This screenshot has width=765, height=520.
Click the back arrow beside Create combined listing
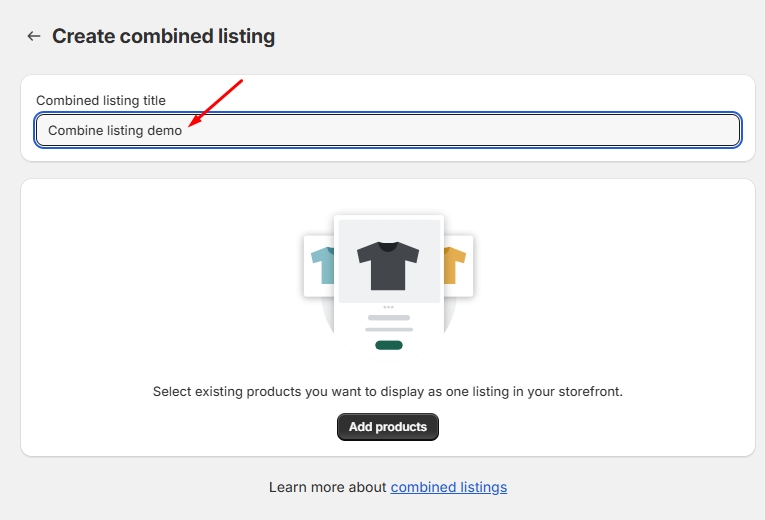click(x=34, y=36)
